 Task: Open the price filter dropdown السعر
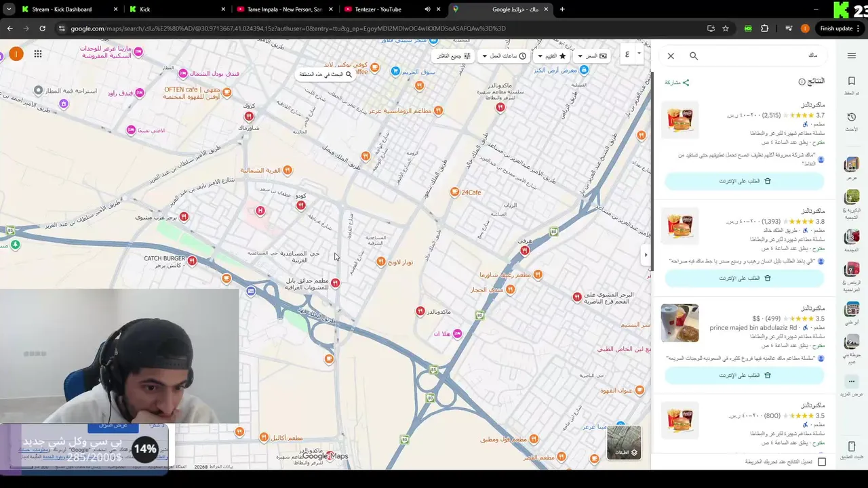point(592,56)
